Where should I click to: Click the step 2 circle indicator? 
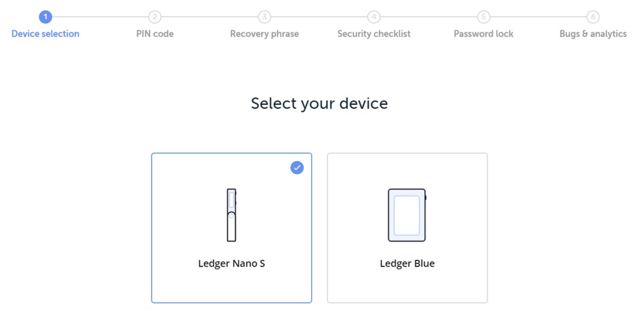tap(155, 17)
